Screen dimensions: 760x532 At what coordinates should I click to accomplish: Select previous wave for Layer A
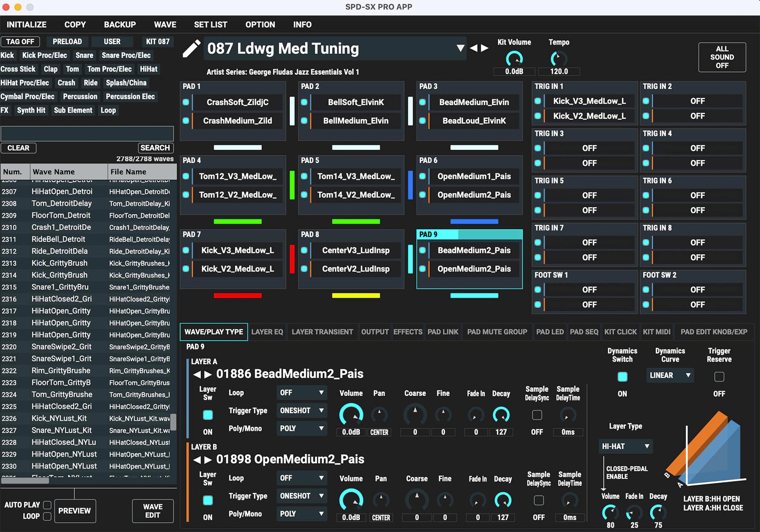(197, 374)
